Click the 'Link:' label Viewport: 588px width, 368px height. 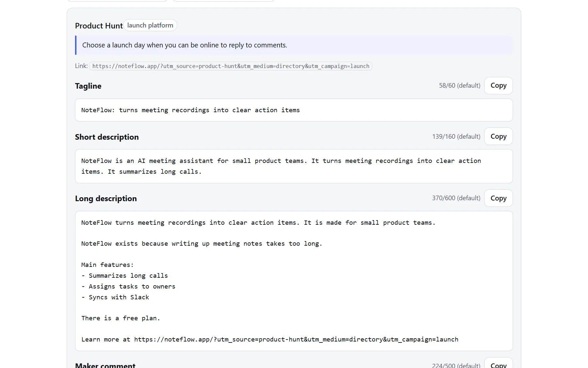(x=81, y=66)
